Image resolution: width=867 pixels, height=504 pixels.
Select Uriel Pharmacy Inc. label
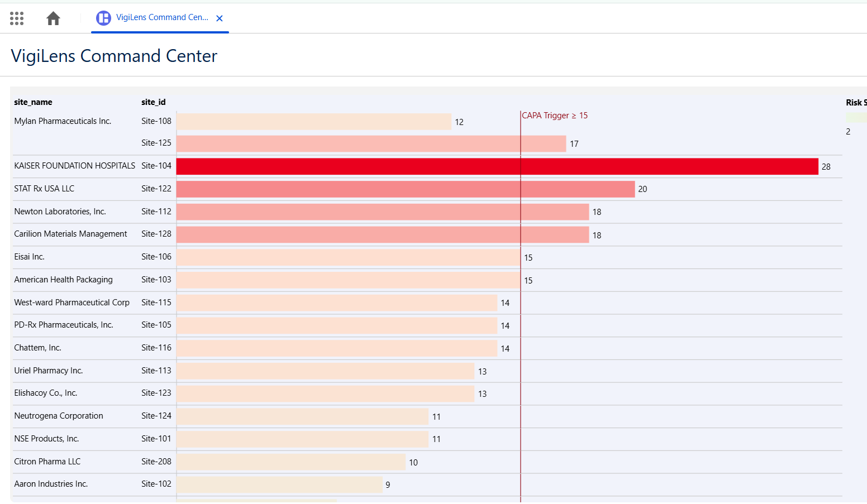(x=49, y=371)
